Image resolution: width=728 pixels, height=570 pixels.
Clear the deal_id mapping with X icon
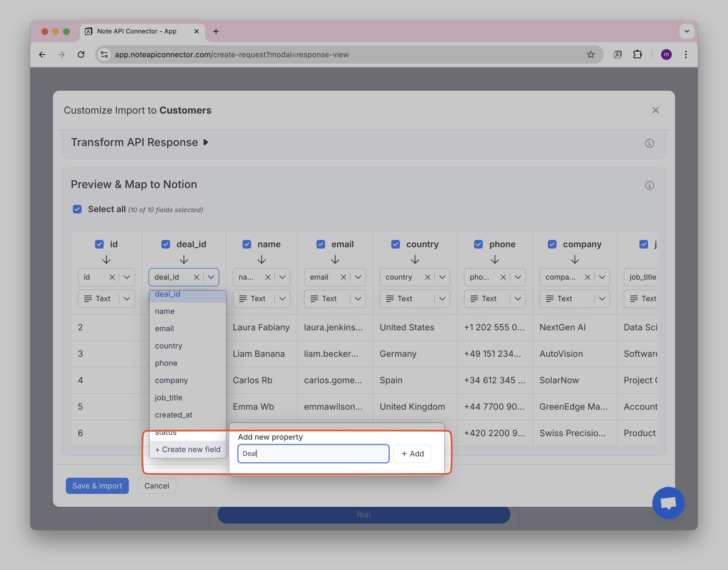coord(196,277)
